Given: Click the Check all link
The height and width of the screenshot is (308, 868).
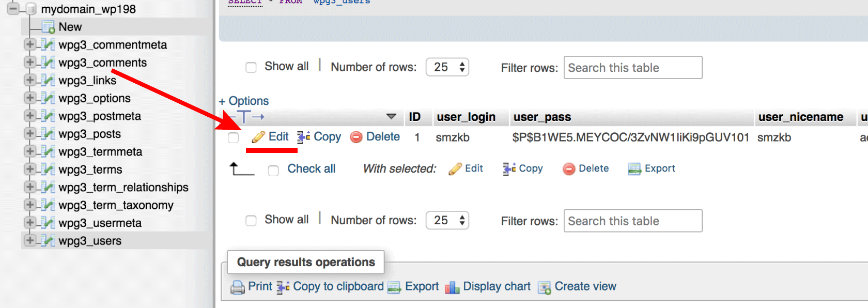Looking at the screenshot, I should point(312,168).
